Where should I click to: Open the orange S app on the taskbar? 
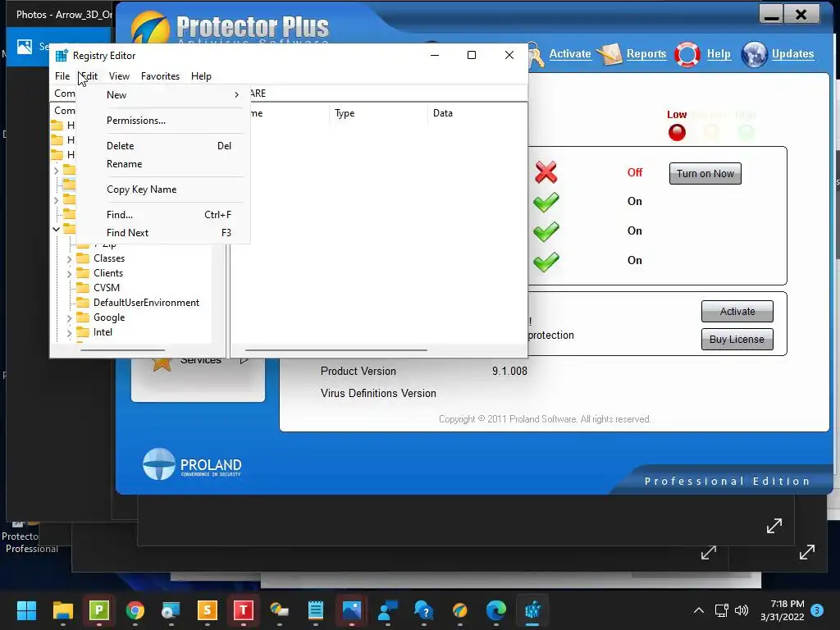[208, 610]
